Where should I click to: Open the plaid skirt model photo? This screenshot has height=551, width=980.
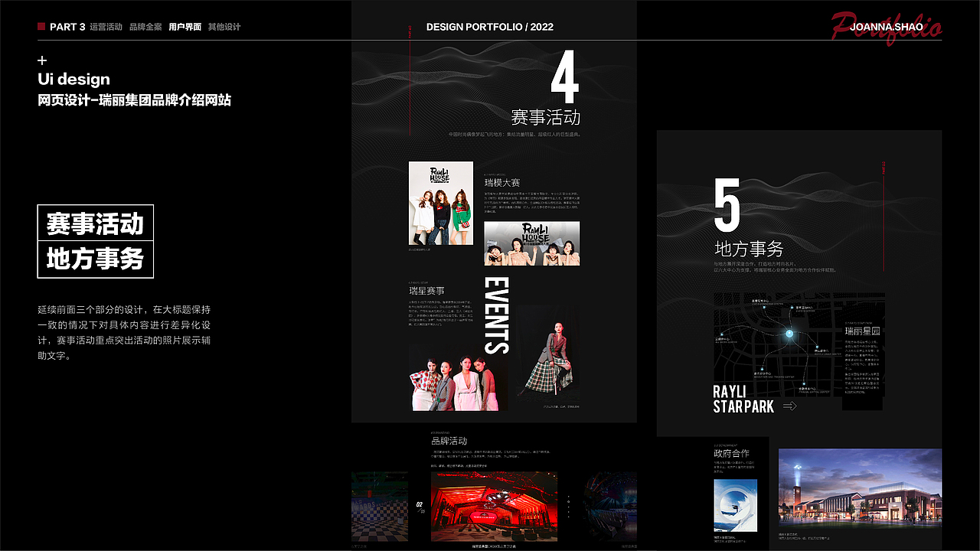[548, 354]
